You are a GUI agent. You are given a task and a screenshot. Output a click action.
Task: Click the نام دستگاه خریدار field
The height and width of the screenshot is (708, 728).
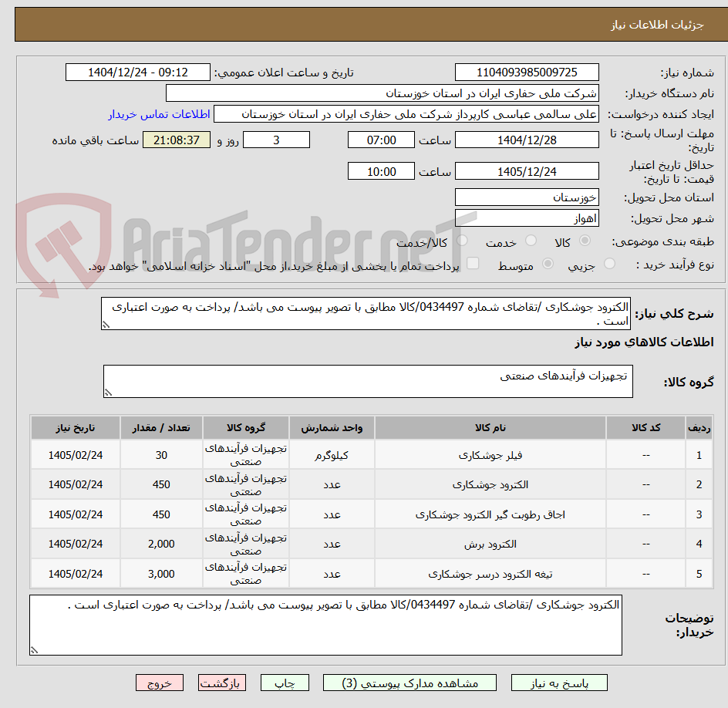coord(382,93)
